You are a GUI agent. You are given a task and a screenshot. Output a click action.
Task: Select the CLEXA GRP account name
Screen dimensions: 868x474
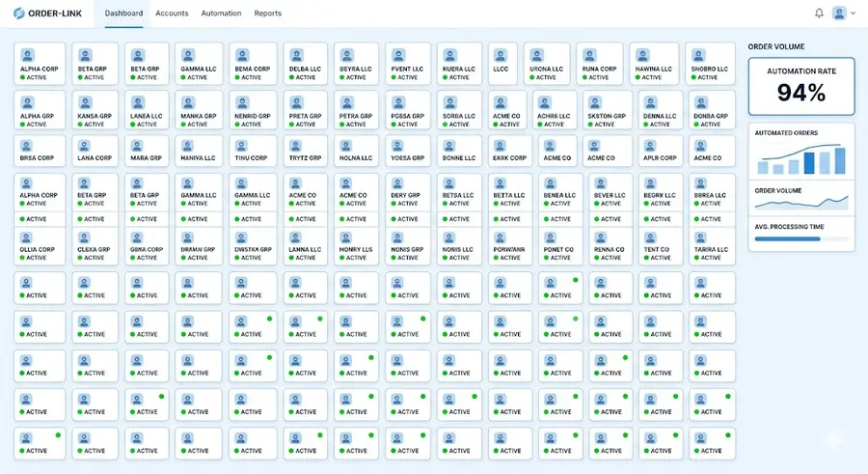tap(95, 249)
